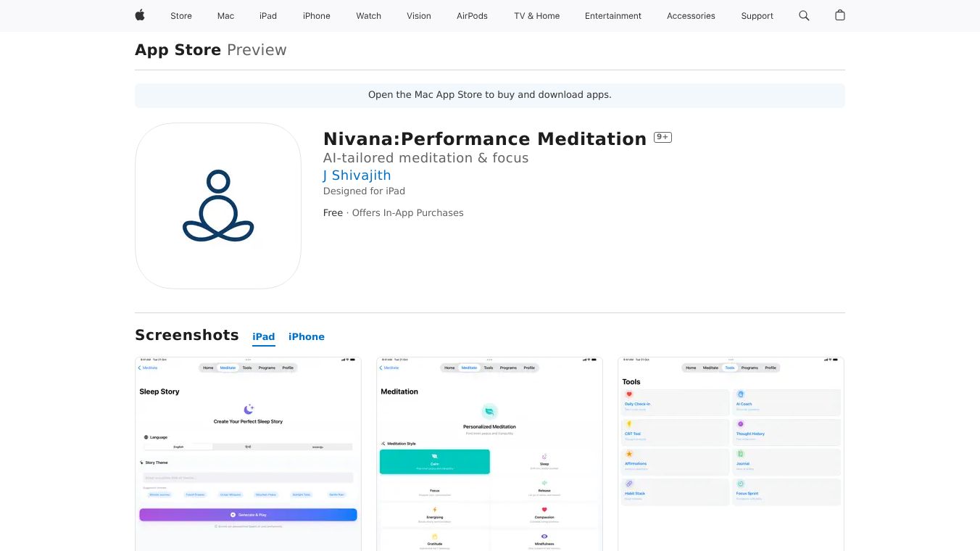Go to the App Store heading link
Image resolution: width=980 pixels, height=551 pixels.
pyautogui.click(x=178, y=50)
